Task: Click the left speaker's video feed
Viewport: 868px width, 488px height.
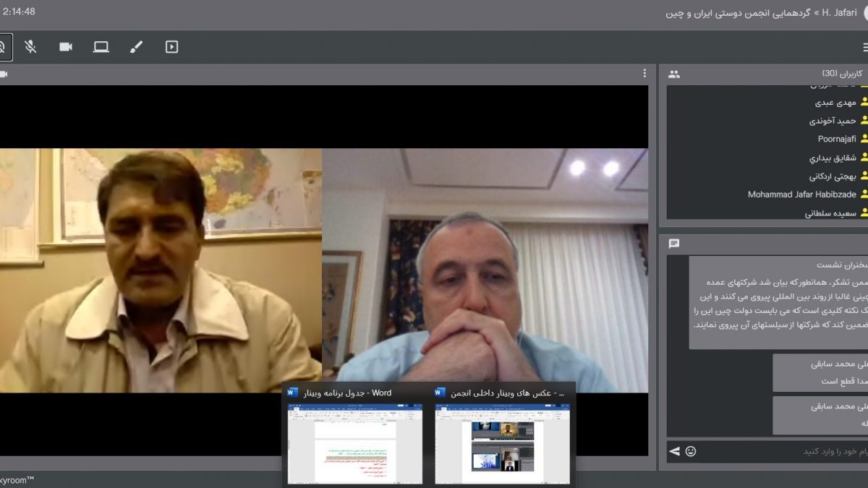Action: tap(161, 270)
